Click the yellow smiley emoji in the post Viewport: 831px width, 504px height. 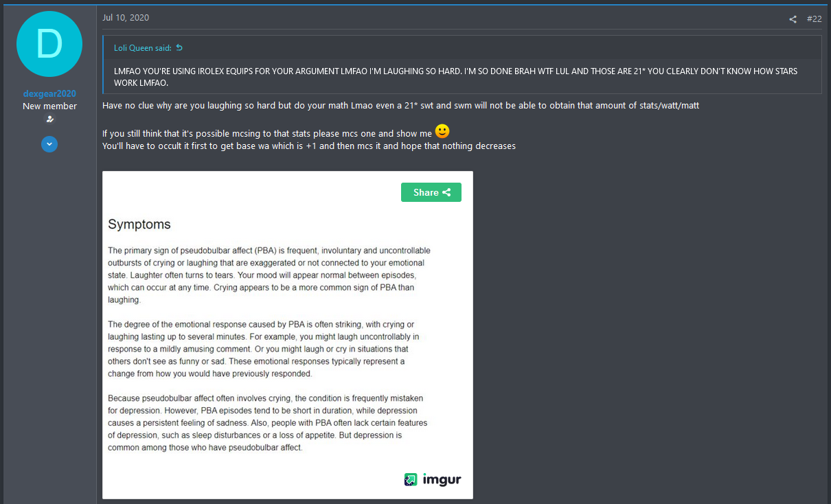click(x=442, y=131)
